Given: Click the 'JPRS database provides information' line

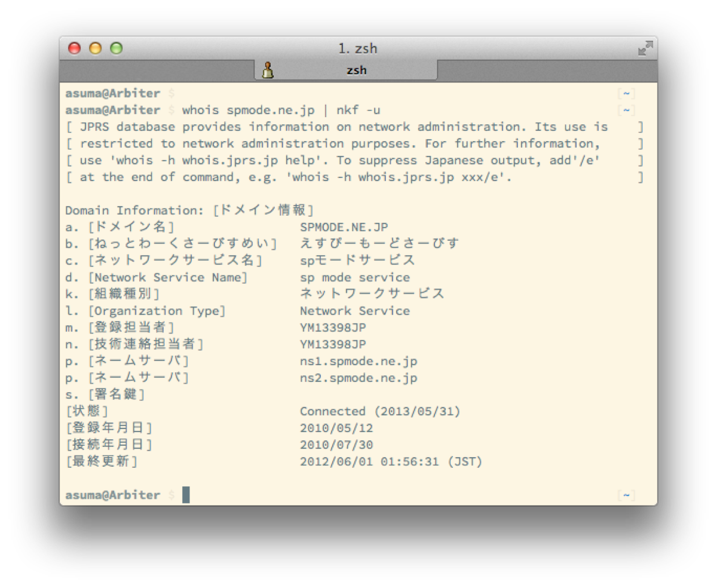Looking at the screenshot, I should point(355,127).
